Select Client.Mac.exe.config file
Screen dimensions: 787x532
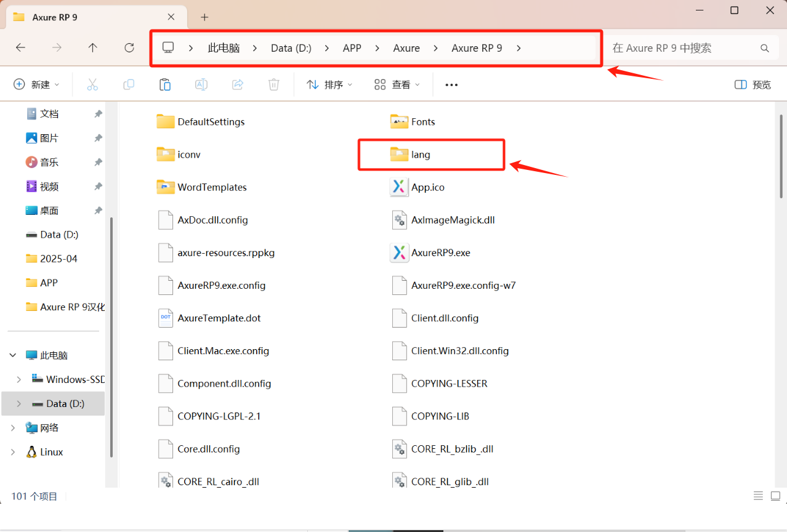click(x=214, y=351)
